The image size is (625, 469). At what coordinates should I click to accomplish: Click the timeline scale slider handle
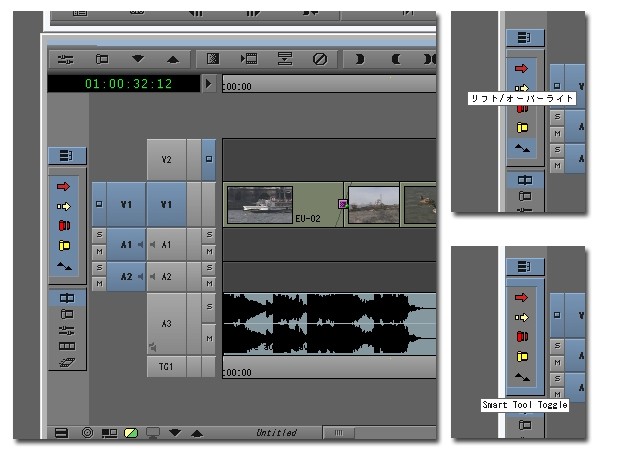(x=338, y=433)
